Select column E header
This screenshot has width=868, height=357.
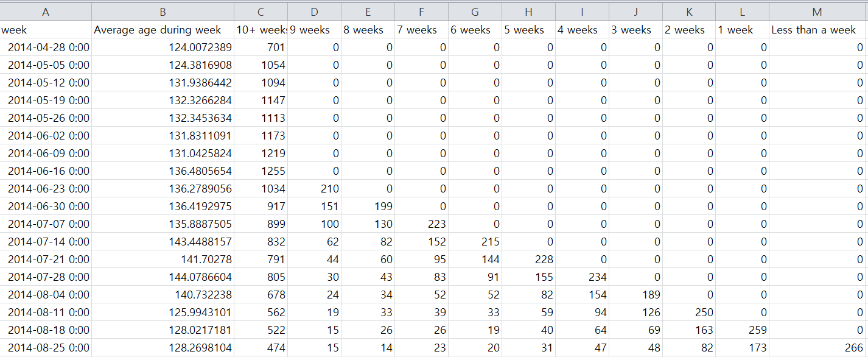368,12
